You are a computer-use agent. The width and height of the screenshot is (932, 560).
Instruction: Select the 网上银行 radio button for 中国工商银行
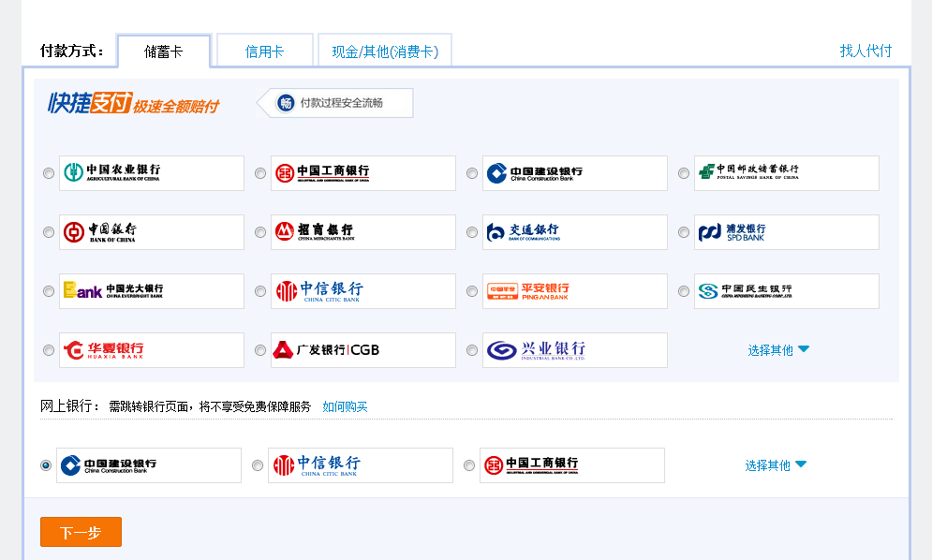coord(469,464)
